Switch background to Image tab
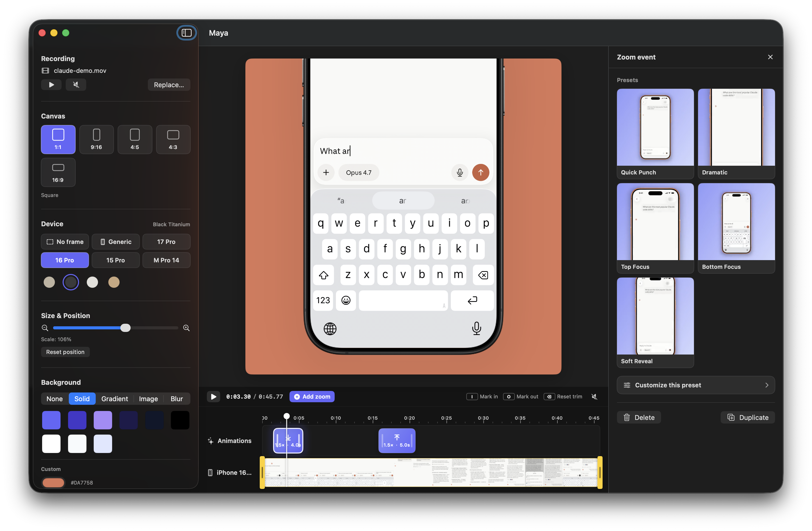This screenshot has width=812, height=531. (x=148, y=398)
